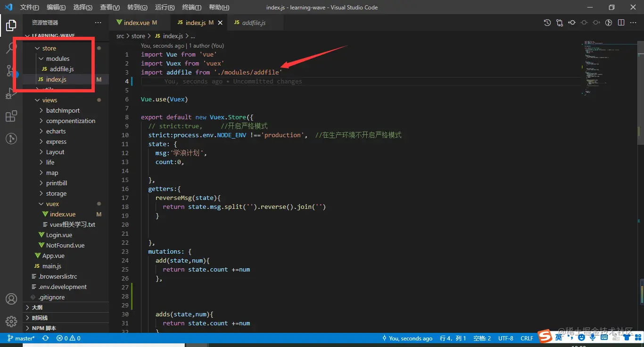Click the 'src' breadcrumb segment

click(120, 36)
